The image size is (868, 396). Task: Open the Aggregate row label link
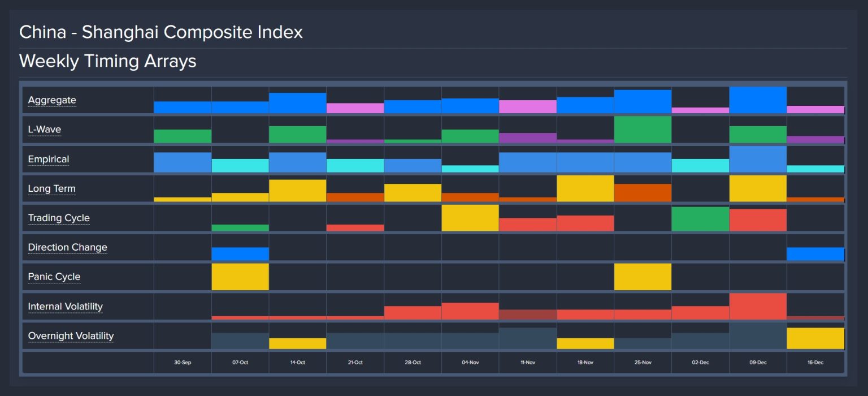(52, 100)
